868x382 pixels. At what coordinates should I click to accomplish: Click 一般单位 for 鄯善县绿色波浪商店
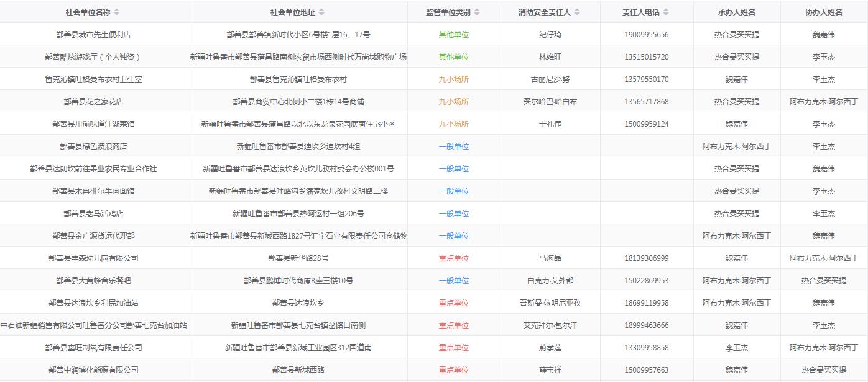pyautogui.click(x=454, y=147)
